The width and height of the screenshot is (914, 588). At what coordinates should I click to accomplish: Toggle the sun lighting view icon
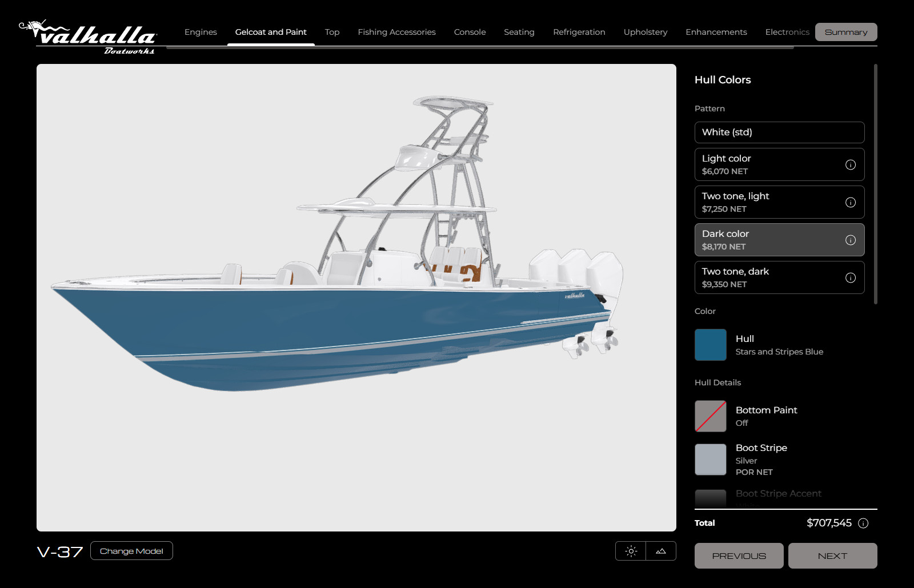click(631, 551)
